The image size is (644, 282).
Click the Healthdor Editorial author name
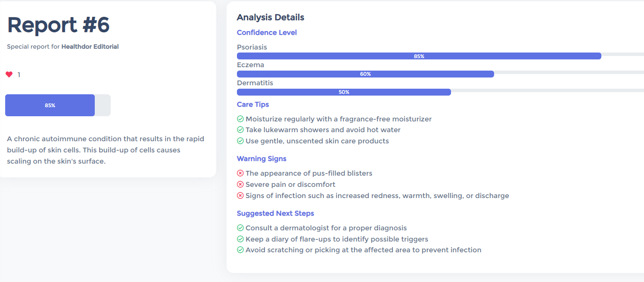click(x=90, y=46)
